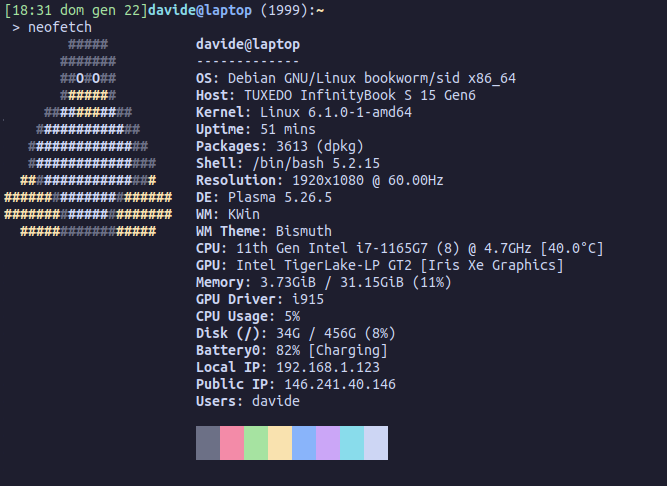Viewport: 667px width, 486px height.
Task: Click the cyan color swatch
Action: [352, 443]
